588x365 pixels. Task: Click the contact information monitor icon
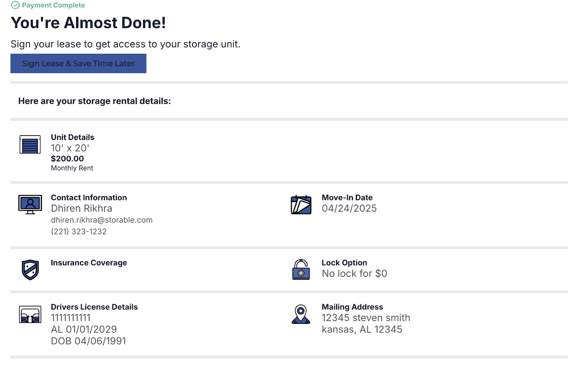point(30,204)
